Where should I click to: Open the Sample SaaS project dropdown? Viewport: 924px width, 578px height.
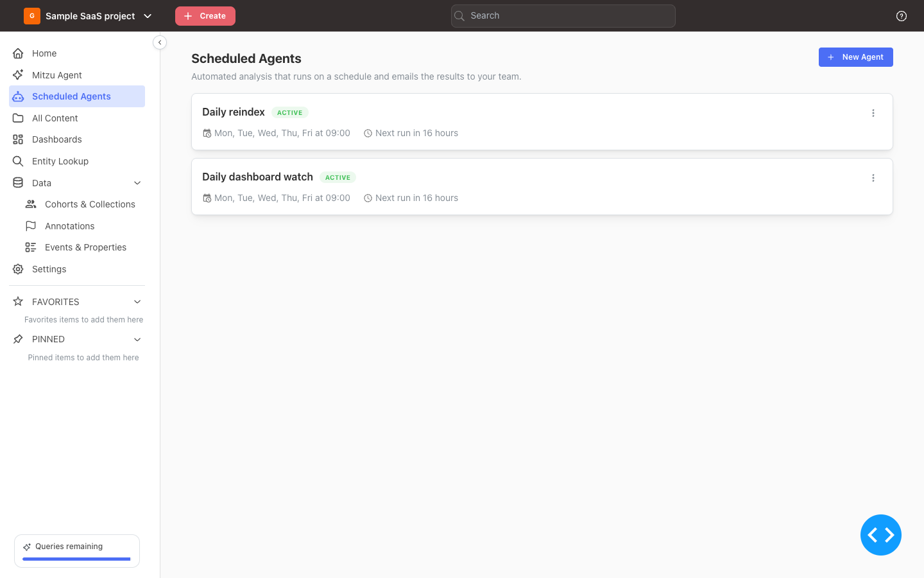coord(89,16)
